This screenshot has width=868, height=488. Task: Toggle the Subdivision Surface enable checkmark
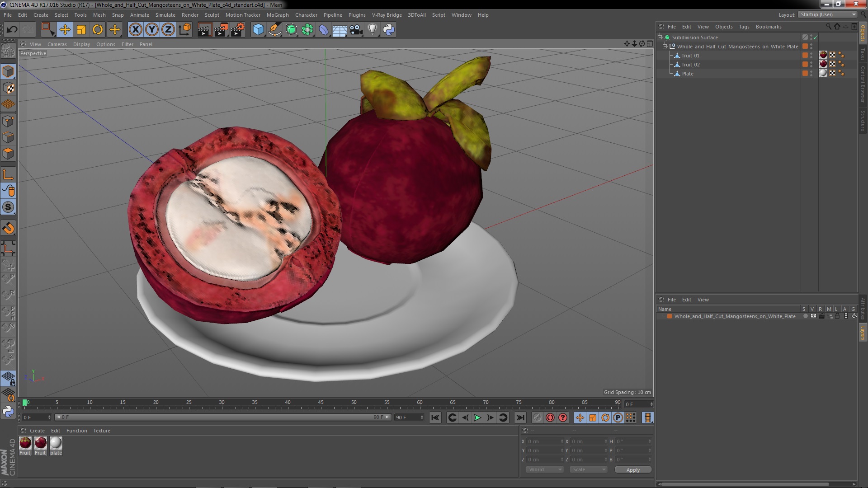[x=816, y=38]
